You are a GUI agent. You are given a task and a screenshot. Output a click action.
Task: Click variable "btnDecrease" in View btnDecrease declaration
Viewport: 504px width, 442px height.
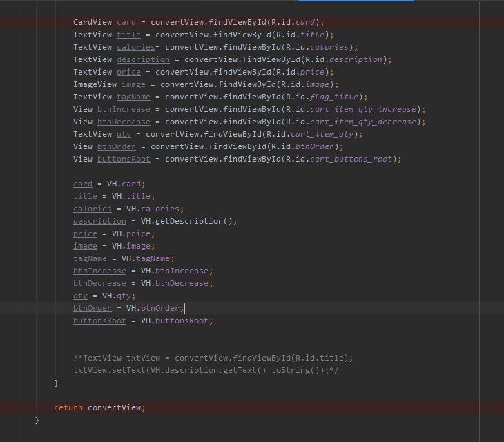124,122
